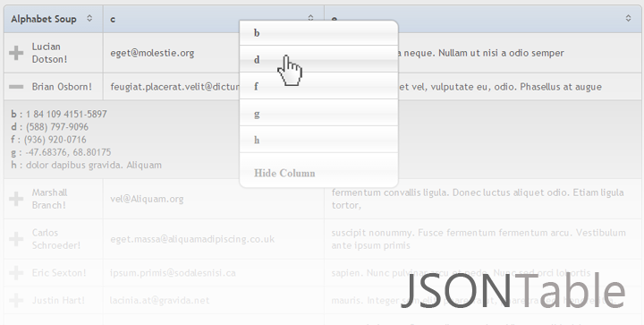The width and height of the screenshot is (644, 325).
Task: Choose column d from the popup menu
Action: [318, 59]
